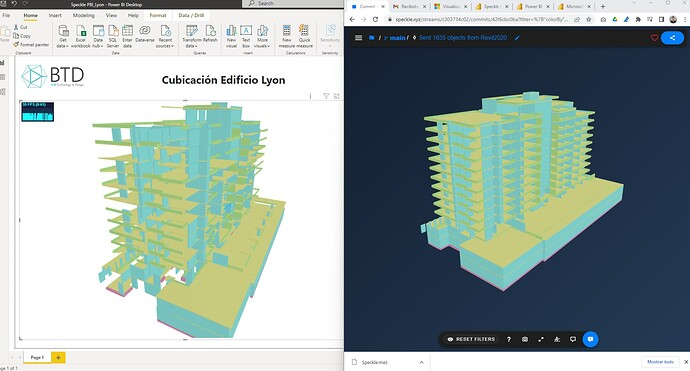Click the speckle.xyz address bar

481,19
